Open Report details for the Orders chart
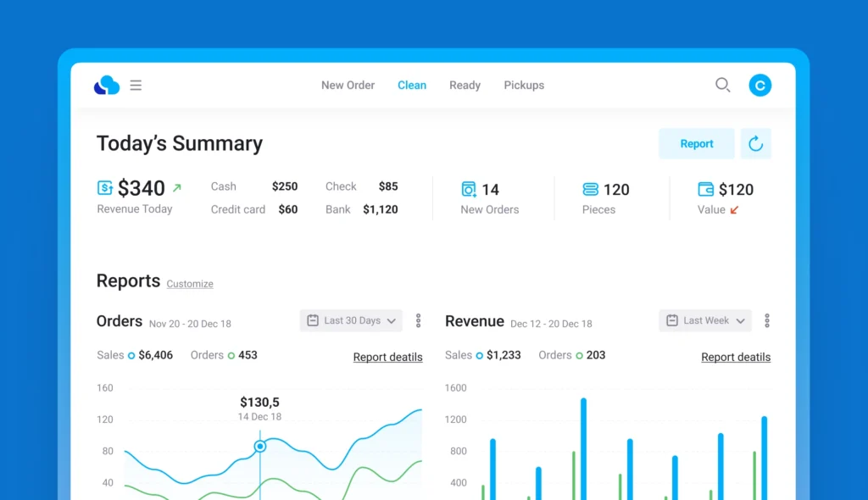The width and height of the screenshot is (868, 500). pyautogui.click(x=388, y=357)
